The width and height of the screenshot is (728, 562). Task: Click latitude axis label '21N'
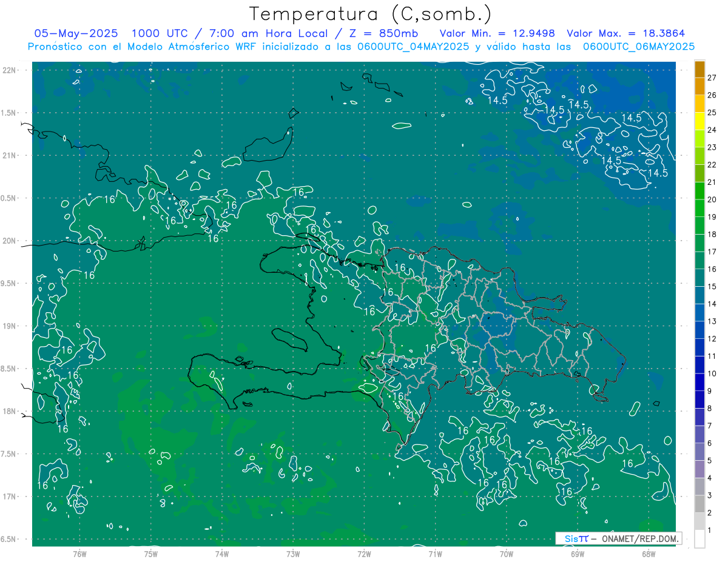(10, 155)
